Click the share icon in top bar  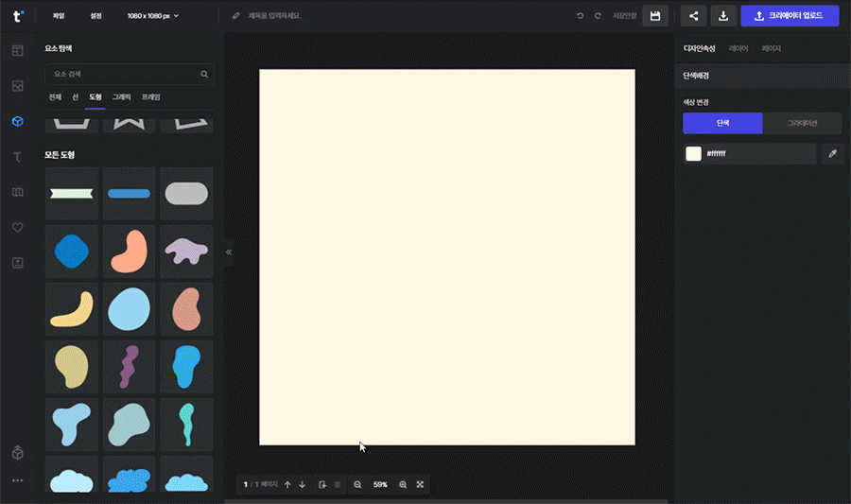pyautogui.click(x=693, y=16)
